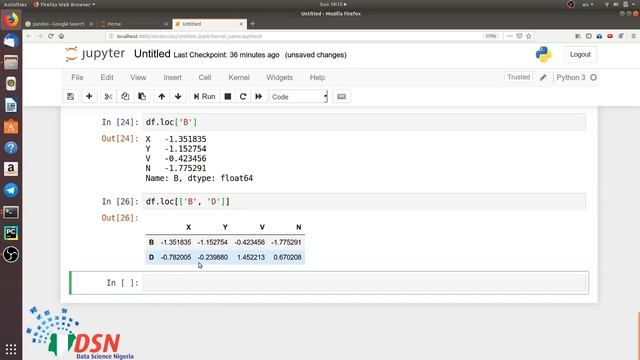Open Ubuntu Software from the dock

pyautogui.click(x=11, y=127)
